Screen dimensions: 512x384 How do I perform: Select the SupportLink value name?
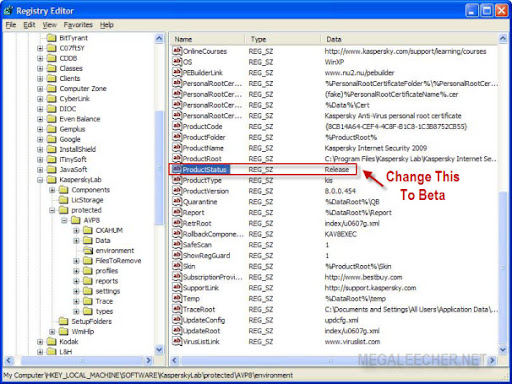pyautogui.click(x=201, y=288)
